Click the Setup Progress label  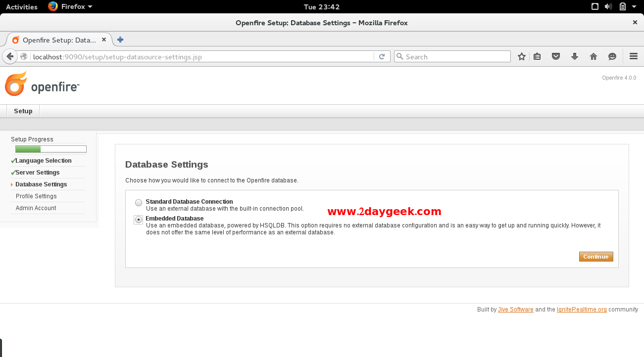tap(32, 139)
